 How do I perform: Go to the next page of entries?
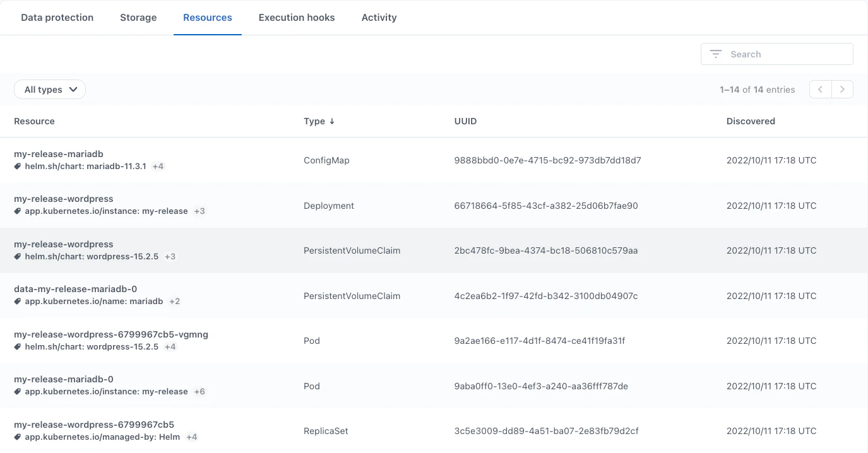pyautogui.click(x=842, y=90)
